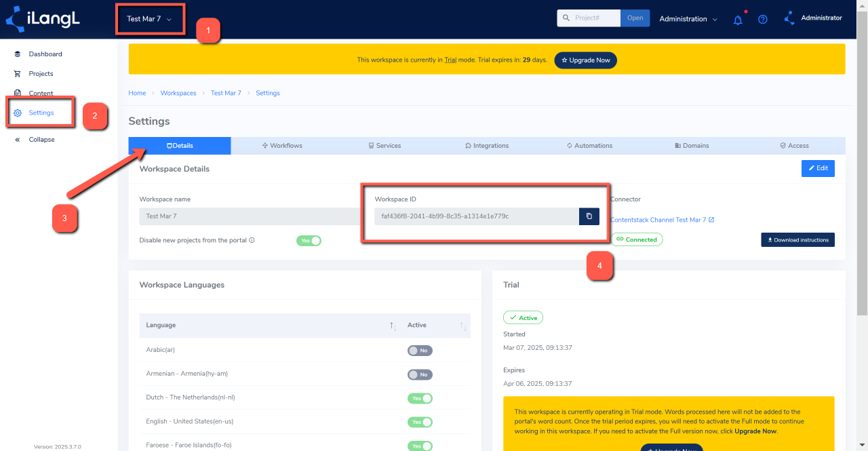The width and height of the screenshot is (868, 451).
Task: Go to the Automations tab
Action: pos(589,146)
